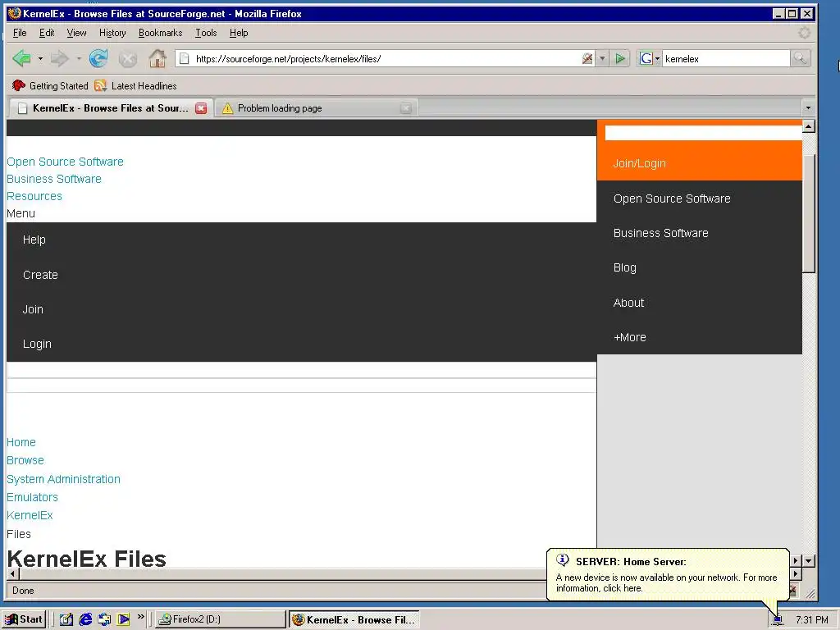Click the teal Business Software link on the left
The height and width of the screenshot is (630, 840).
coord(54,179)
